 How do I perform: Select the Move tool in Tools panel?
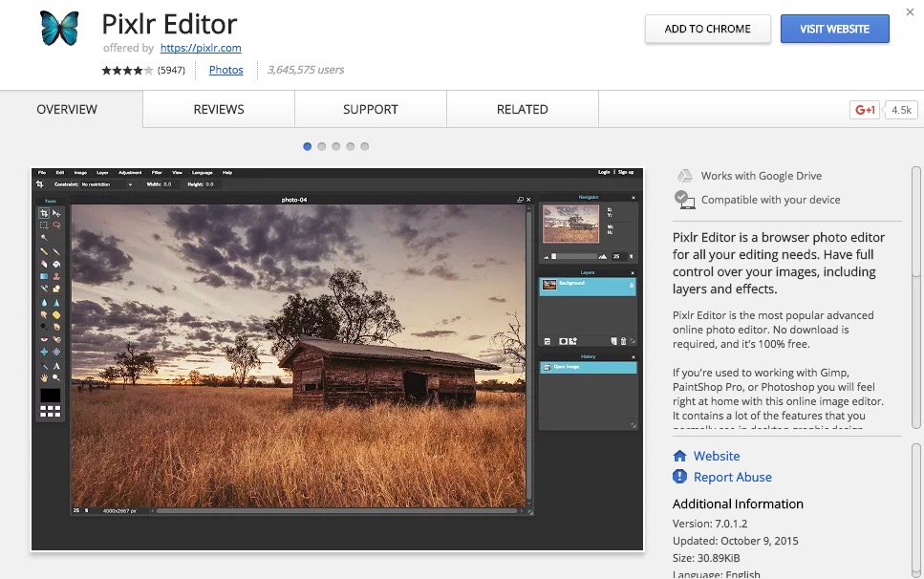click(x=56, y=213)
